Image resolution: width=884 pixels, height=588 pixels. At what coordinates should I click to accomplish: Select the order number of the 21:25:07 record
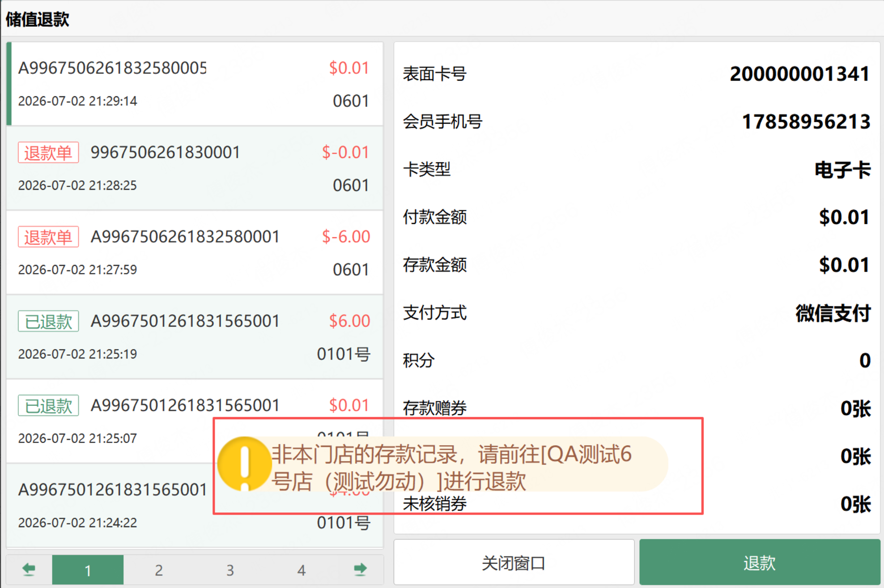click(185, 405)
